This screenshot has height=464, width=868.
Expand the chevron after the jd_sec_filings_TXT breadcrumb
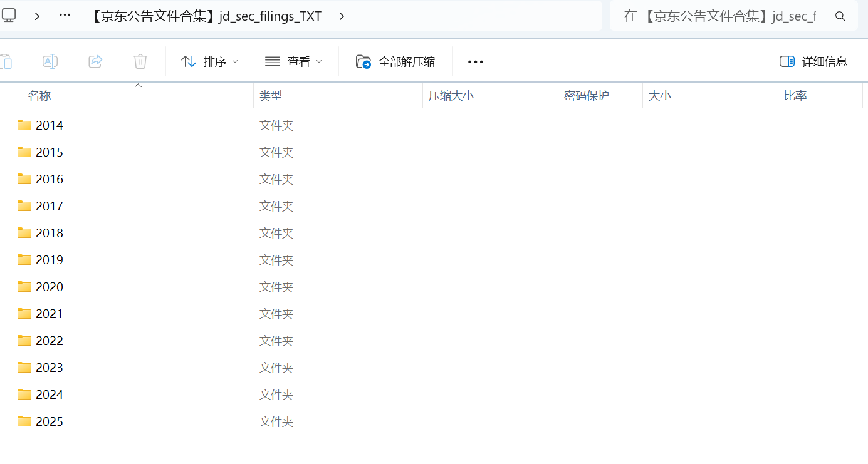[342, 16]
